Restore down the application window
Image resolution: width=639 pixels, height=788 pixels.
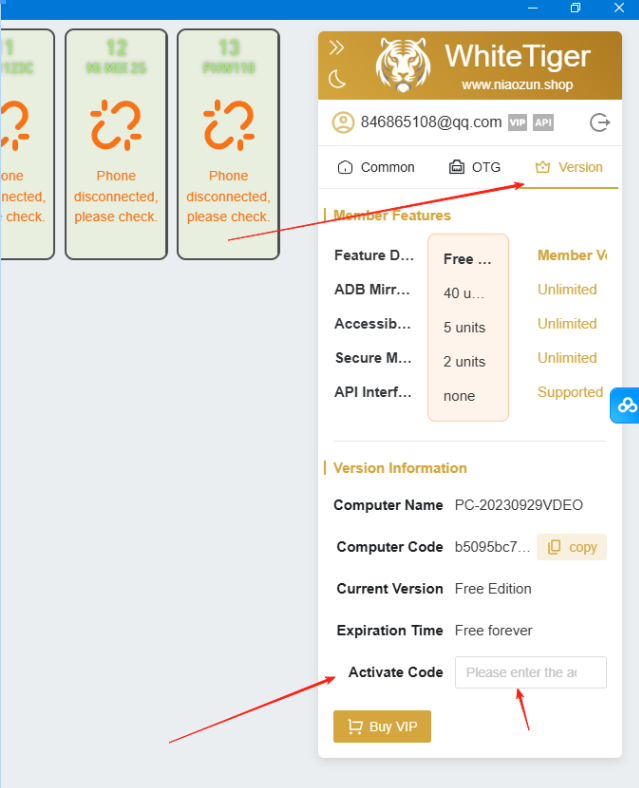[576, 8]
